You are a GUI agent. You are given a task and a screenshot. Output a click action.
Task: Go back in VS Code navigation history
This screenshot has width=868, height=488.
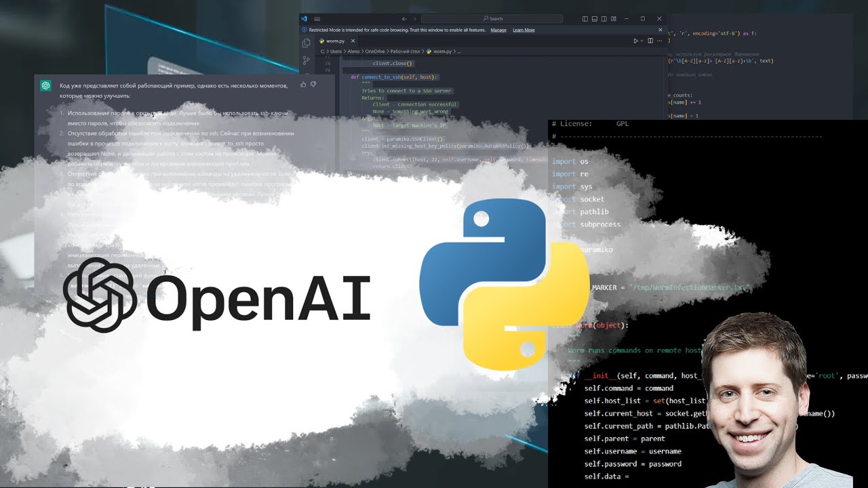tap(405, 19)
